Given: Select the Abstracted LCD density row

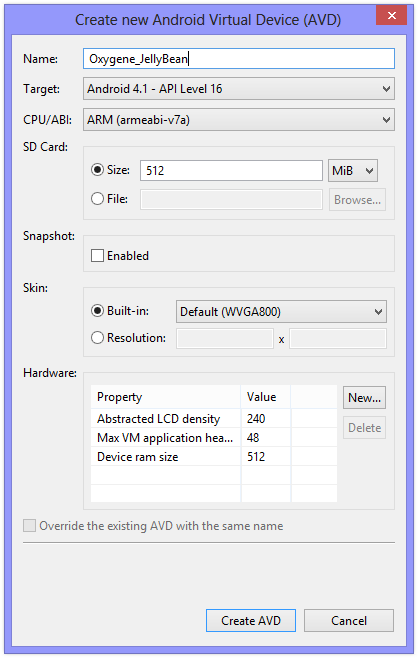Looking at the screenshot, I should 214,419.
